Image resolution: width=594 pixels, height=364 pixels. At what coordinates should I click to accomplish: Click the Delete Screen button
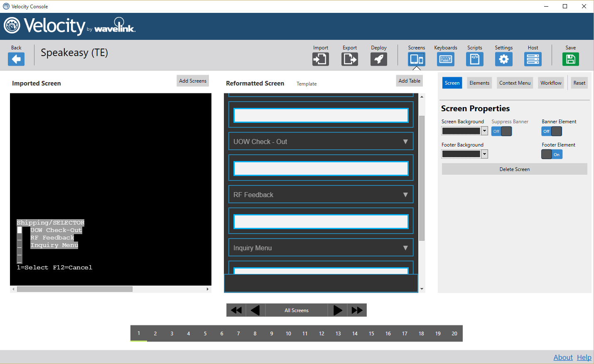(x=514, y=169)
